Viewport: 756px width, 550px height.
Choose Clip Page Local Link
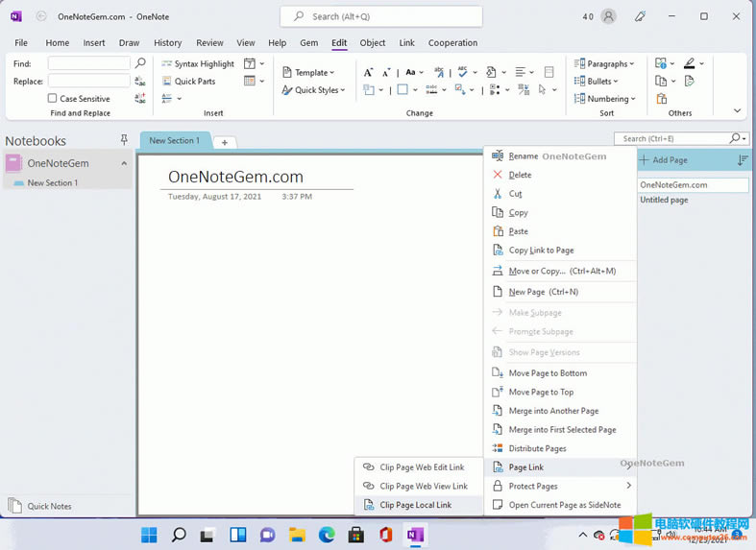point(415,505)
